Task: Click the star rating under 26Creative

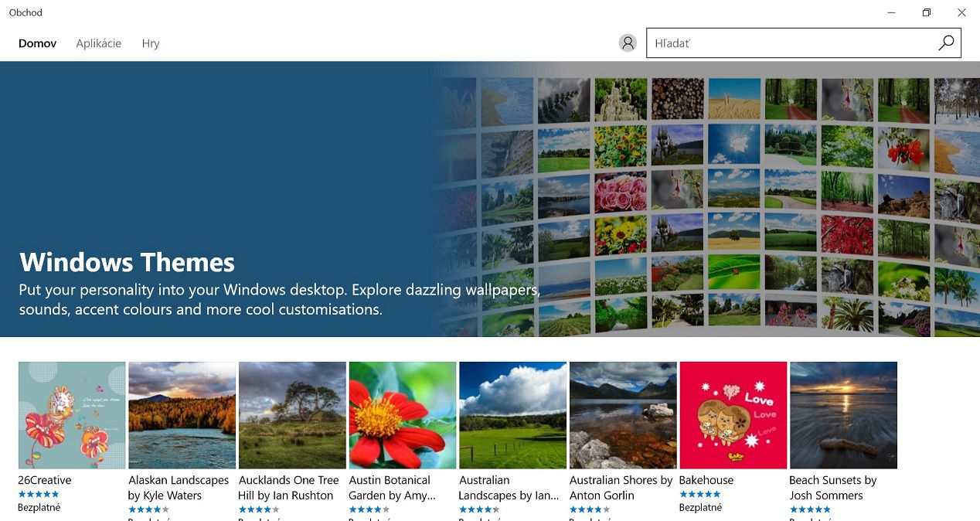Action: [39, 495]
